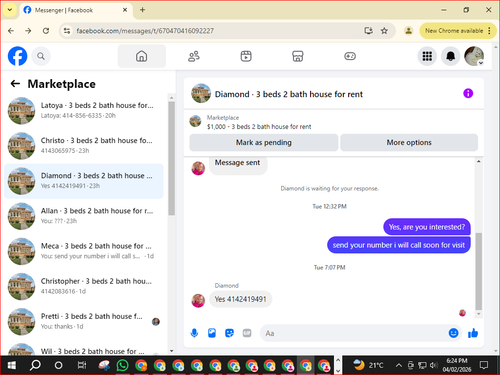Open Marketplace tab in top navigation

(x=298, y=56)
